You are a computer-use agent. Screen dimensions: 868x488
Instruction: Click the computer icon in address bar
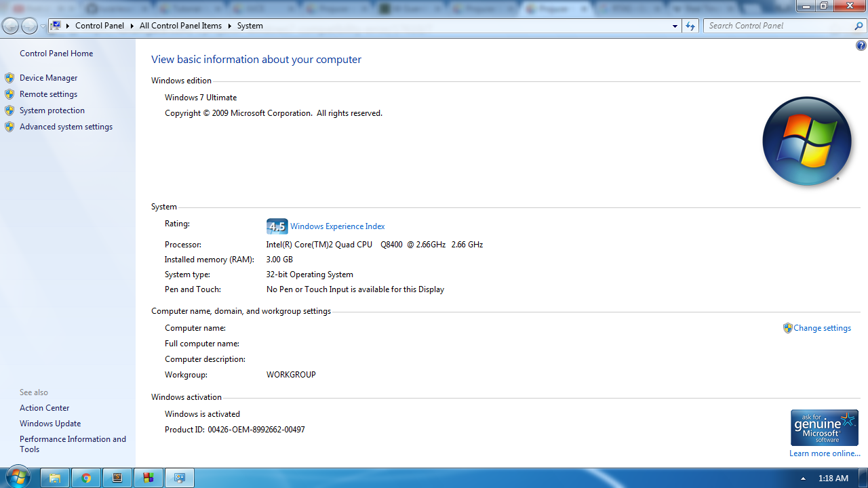(56, 26)
